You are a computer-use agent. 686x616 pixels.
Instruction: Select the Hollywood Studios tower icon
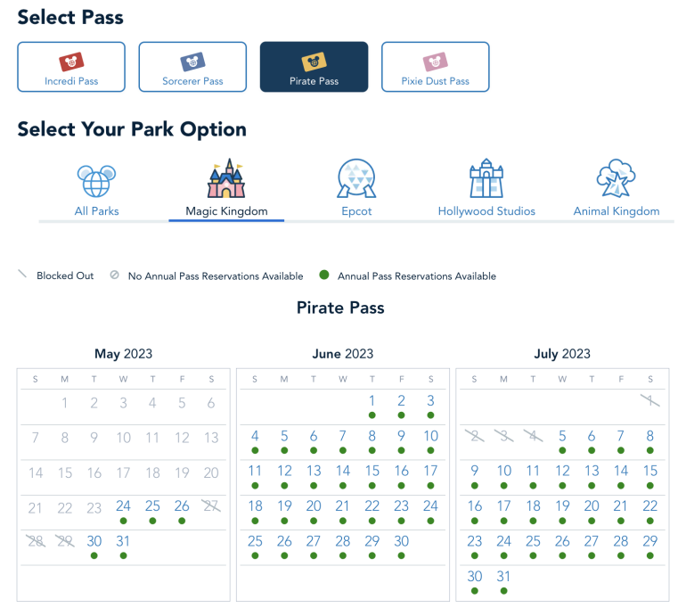pyautogui.click(x=486, y=179)
